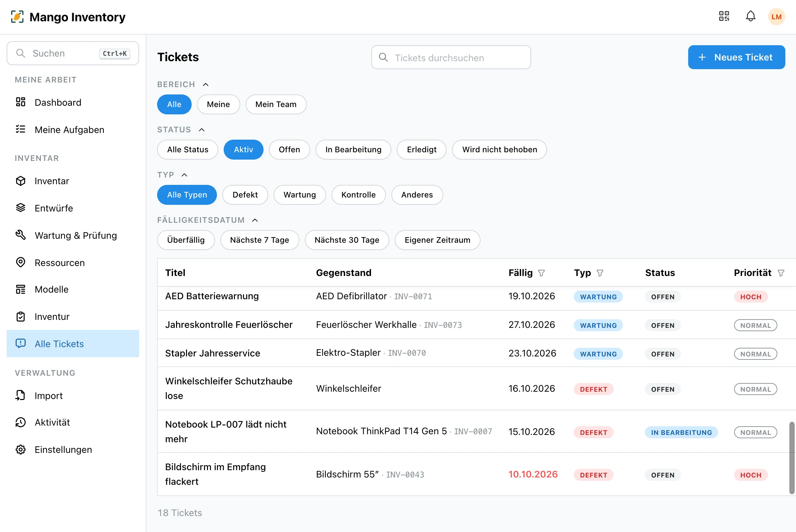Open the Stapler Jahresservice ticket

tap(213, 353)
